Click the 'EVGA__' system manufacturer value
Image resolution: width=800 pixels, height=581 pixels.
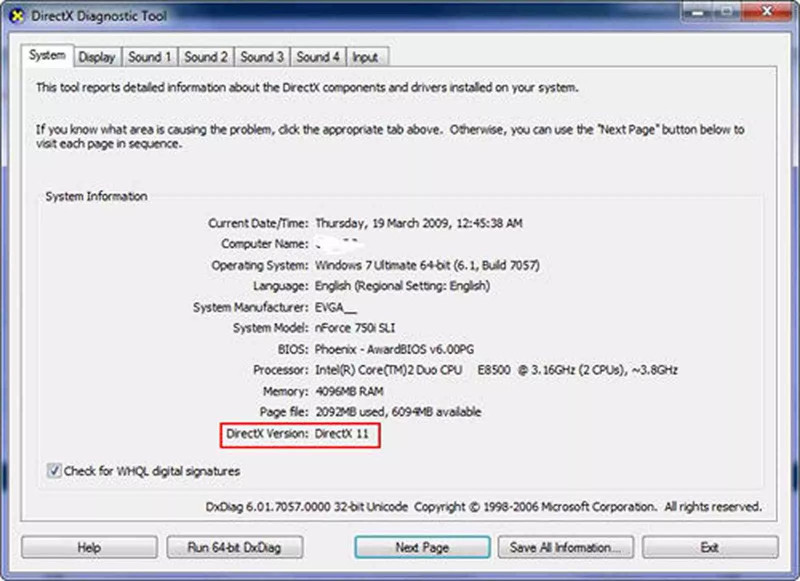click(336, 307)
